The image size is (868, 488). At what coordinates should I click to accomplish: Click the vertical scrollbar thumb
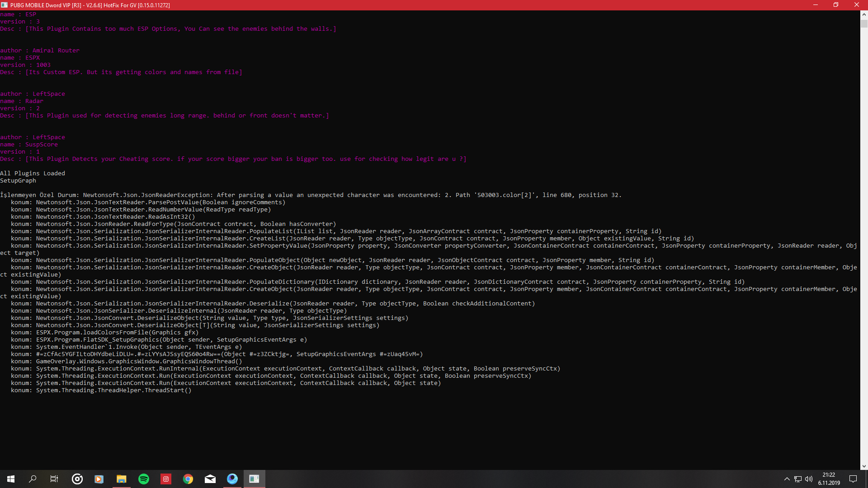[864, 23]
